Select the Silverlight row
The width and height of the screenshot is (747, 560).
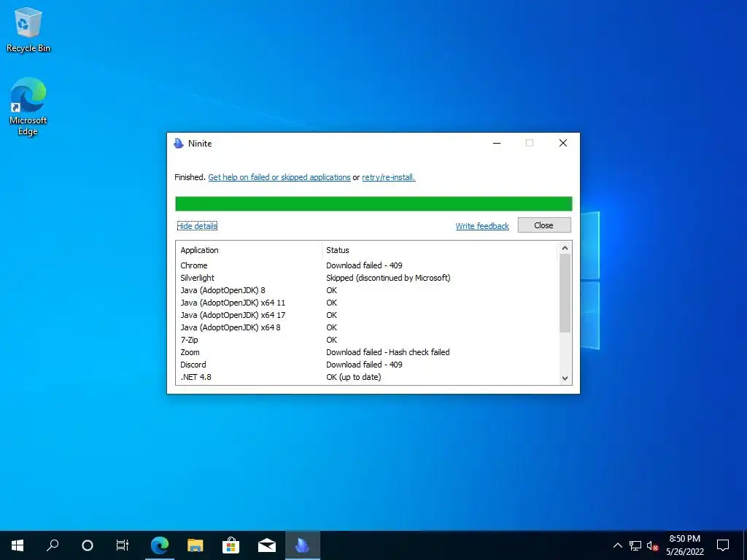click(x=367, y=278)
